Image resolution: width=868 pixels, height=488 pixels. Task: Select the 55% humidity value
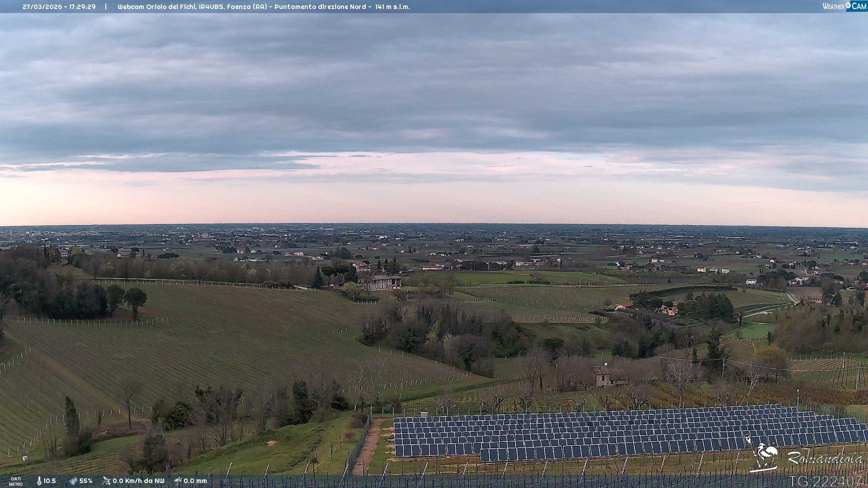click(86, 481)
